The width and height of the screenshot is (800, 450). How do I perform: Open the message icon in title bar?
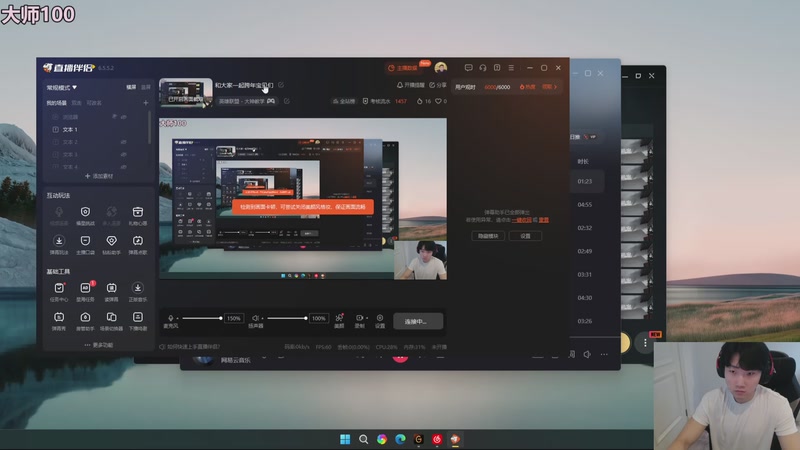(x=468, y=68)
